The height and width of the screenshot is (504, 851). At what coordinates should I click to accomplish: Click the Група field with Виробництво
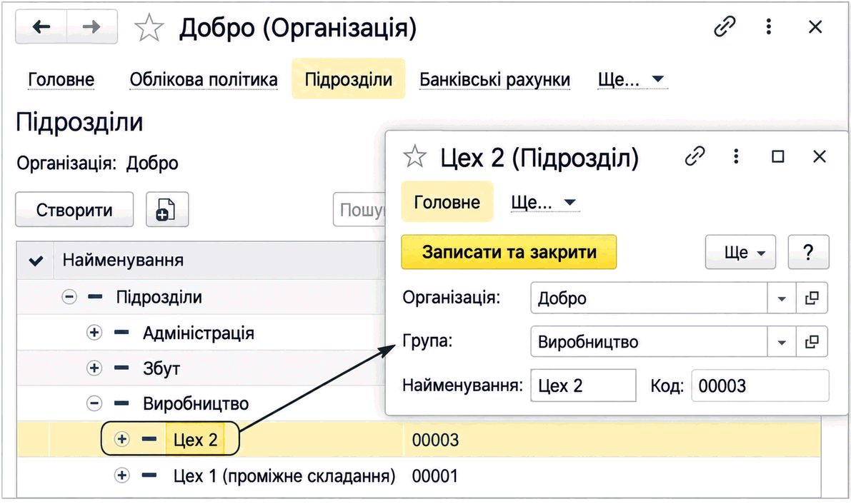(x=649, y=342)
